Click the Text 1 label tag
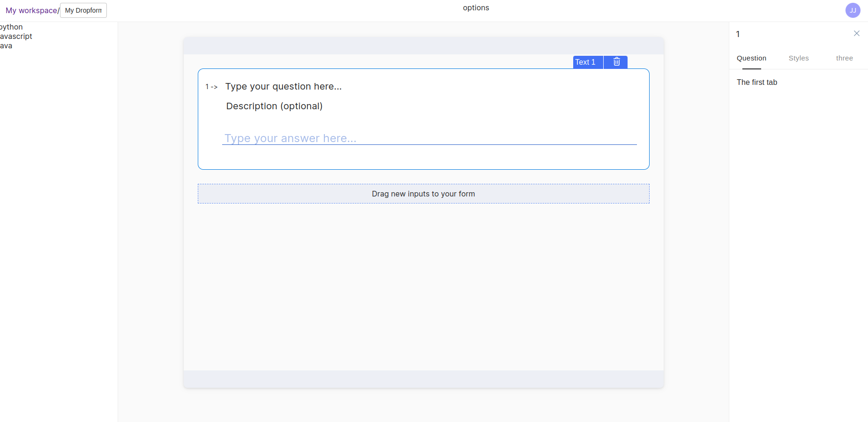The width and height of the screenshot is (868, 422). pos(588,62)
